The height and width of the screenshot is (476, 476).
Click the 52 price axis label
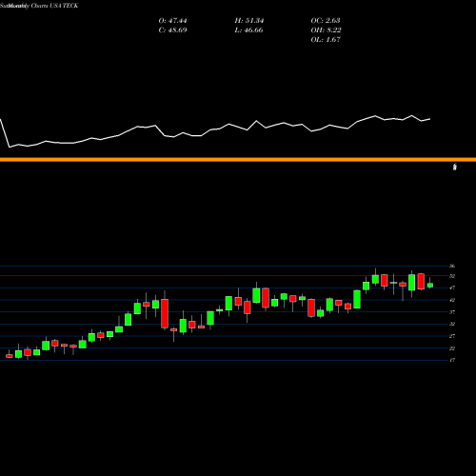pos(452,276)
